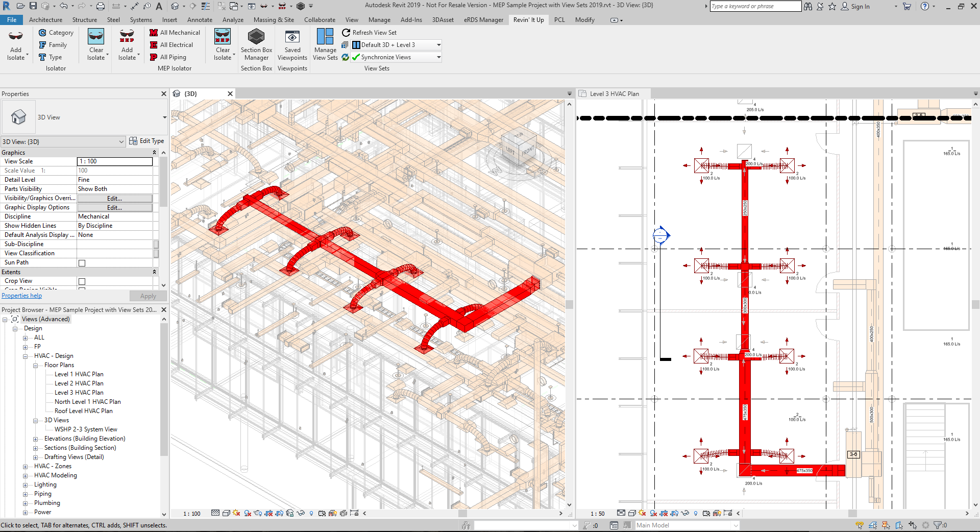
Task: Expand the Elevations (Building Elevation) node
Action: [35, 439]
